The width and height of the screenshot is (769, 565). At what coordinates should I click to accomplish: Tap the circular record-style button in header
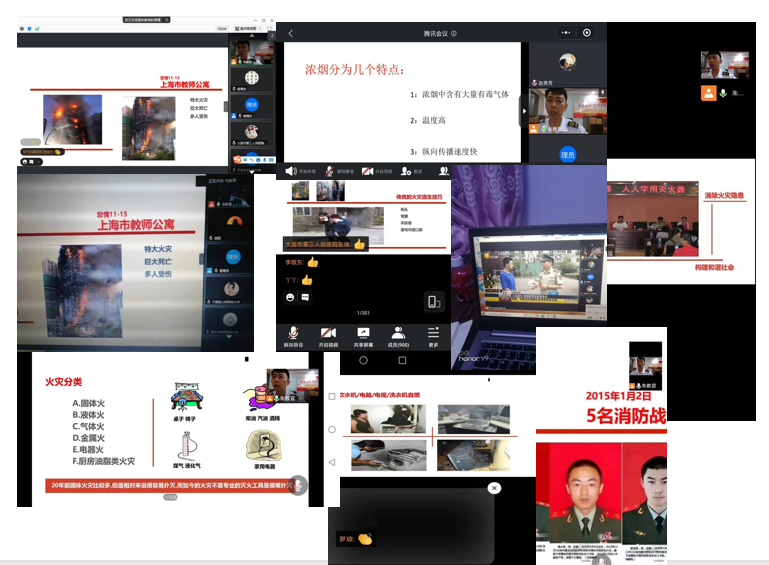click(x=587, y=33)
